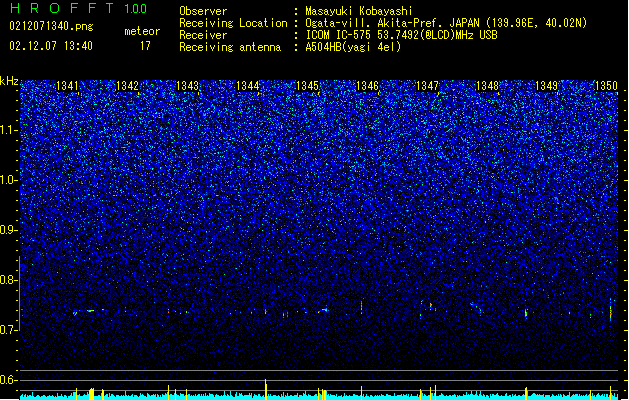Click the red meteor echo below 1346
Screen dimensions: 629x400
(x=361, y=307)
